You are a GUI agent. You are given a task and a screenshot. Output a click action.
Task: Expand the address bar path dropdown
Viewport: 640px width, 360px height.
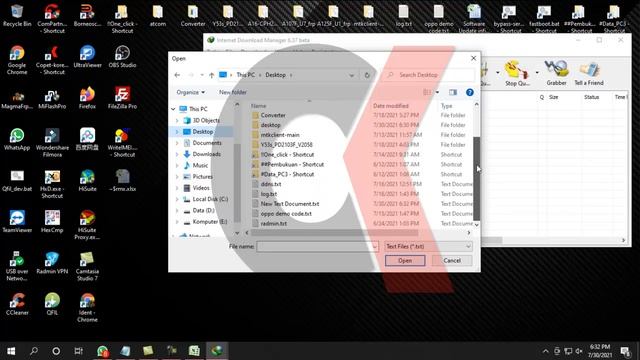[351, 75]
